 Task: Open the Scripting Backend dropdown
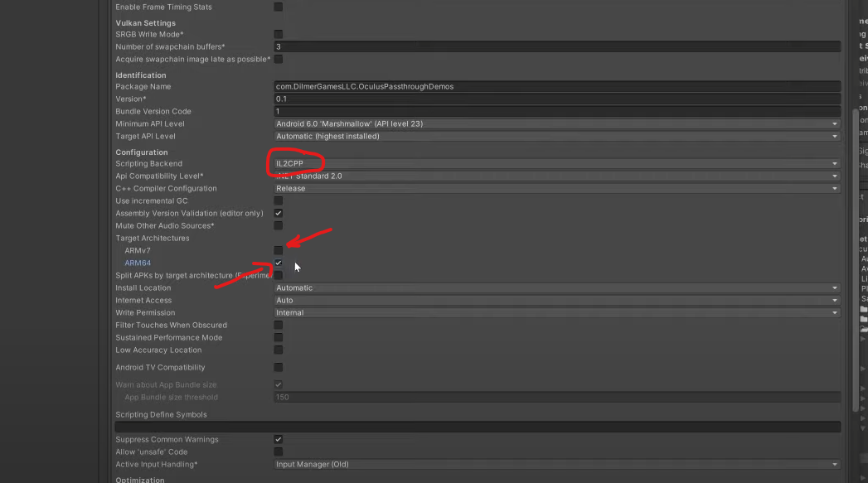click(x=555, y=163)
